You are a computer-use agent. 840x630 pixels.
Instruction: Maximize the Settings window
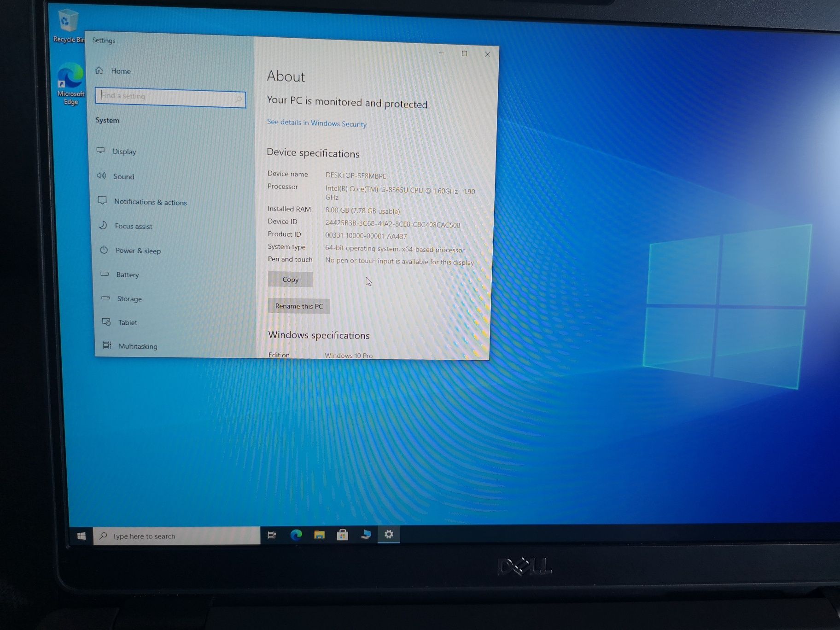click(x=464, y=54)
